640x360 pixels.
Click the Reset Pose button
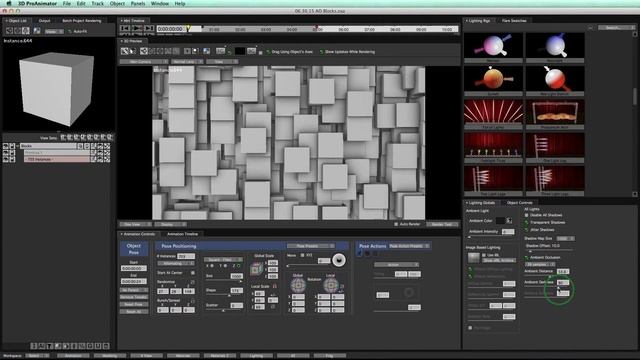134,304
